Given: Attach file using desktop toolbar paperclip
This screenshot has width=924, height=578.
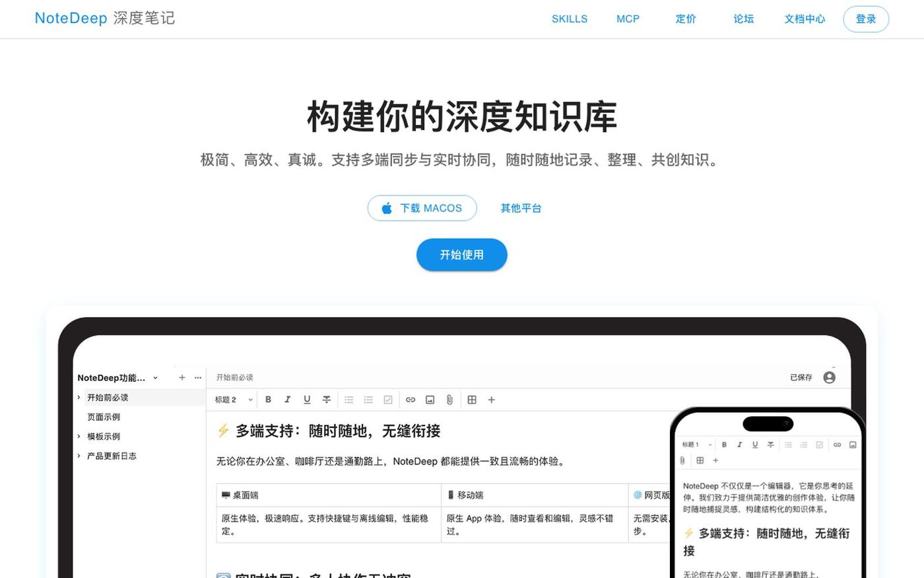Looking at the screenshot, I should (x=449, y=400).
